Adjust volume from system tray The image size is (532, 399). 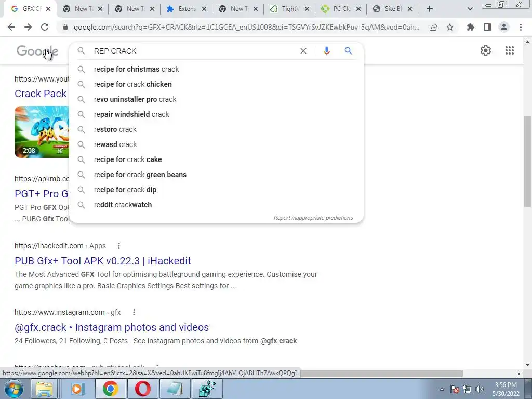coord(480,389)
